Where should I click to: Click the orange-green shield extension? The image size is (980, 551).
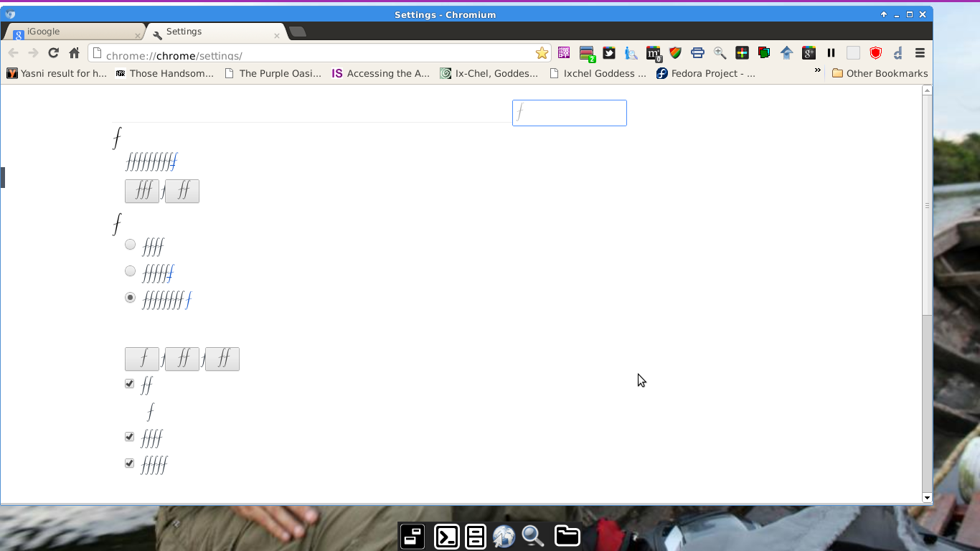(675, 53)
